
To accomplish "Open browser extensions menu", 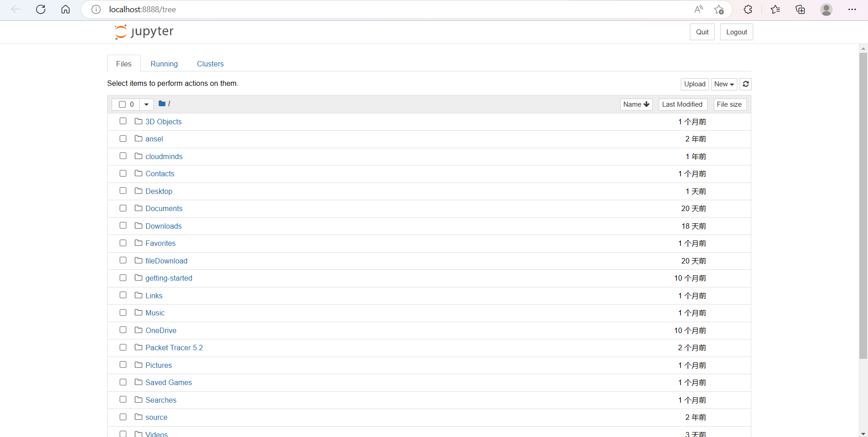I will pyautogui.click(x=748, y=9).
